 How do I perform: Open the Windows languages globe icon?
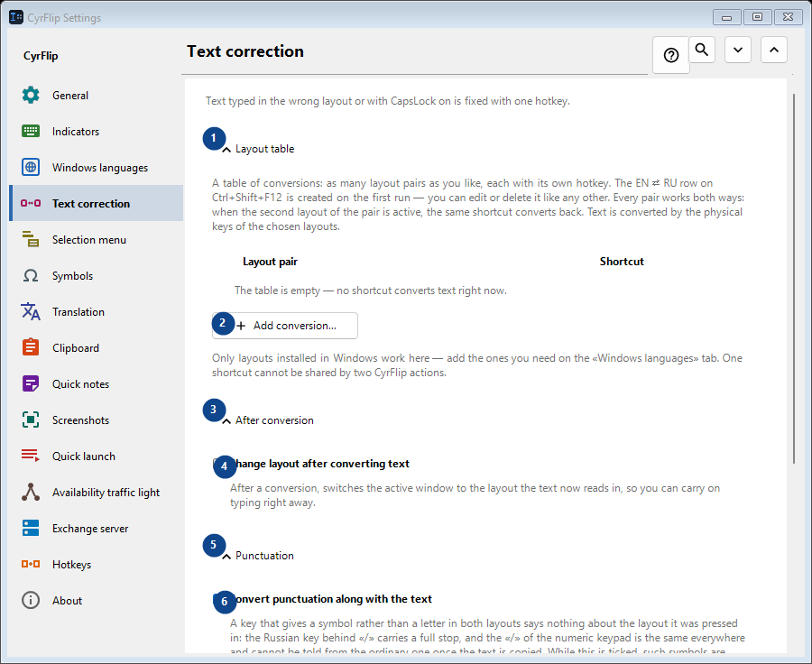31,167
